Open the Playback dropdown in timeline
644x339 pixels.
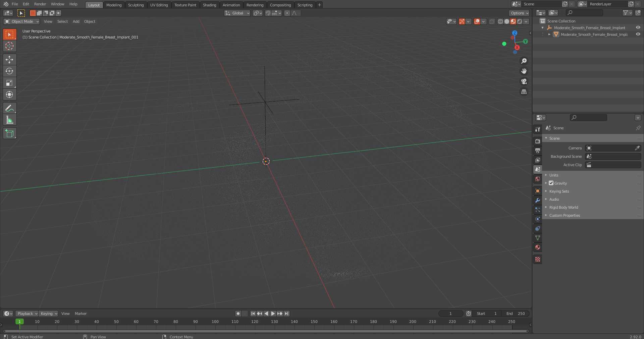(x=27, y=314)
